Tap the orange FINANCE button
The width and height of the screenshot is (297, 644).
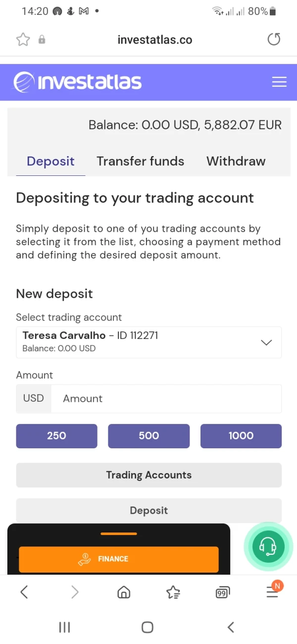click(119, 559)
